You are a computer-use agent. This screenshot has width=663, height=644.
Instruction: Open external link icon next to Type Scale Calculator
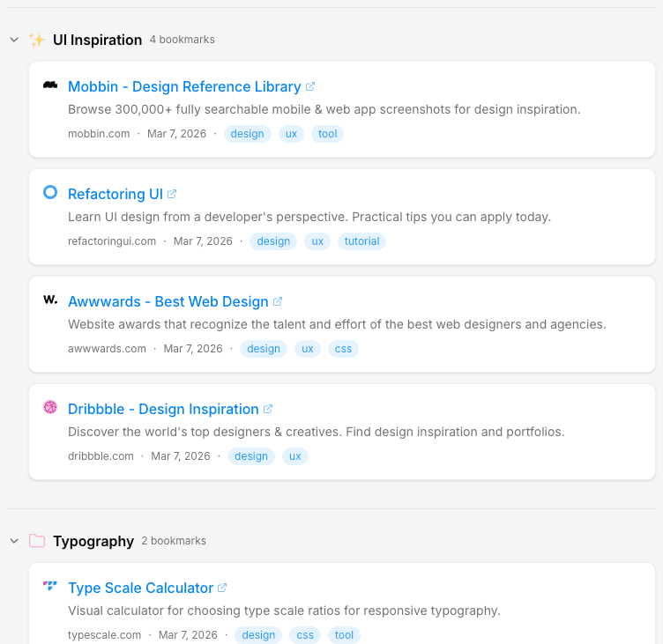click(222, 588)
